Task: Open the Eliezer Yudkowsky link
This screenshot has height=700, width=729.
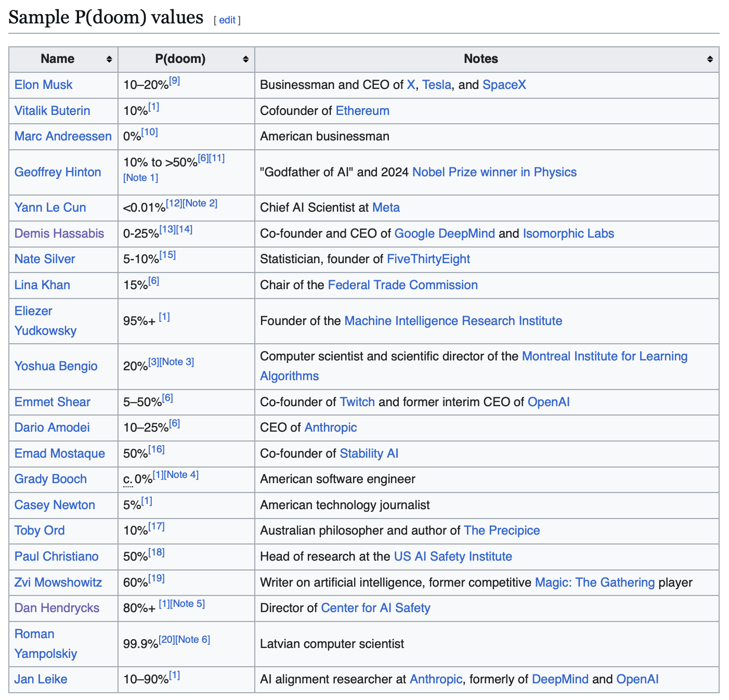Action: click(x=46, y=321)
